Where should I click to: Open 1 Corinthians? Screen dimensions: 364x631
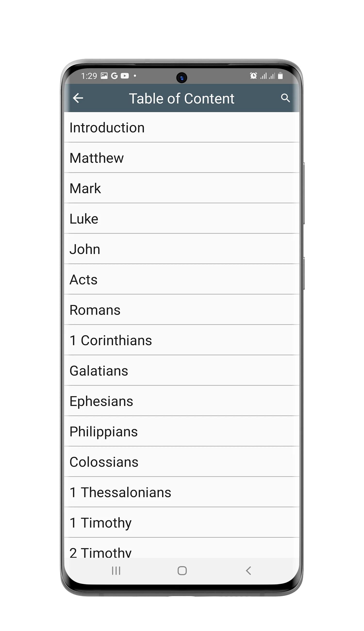[x=182, y=340]
